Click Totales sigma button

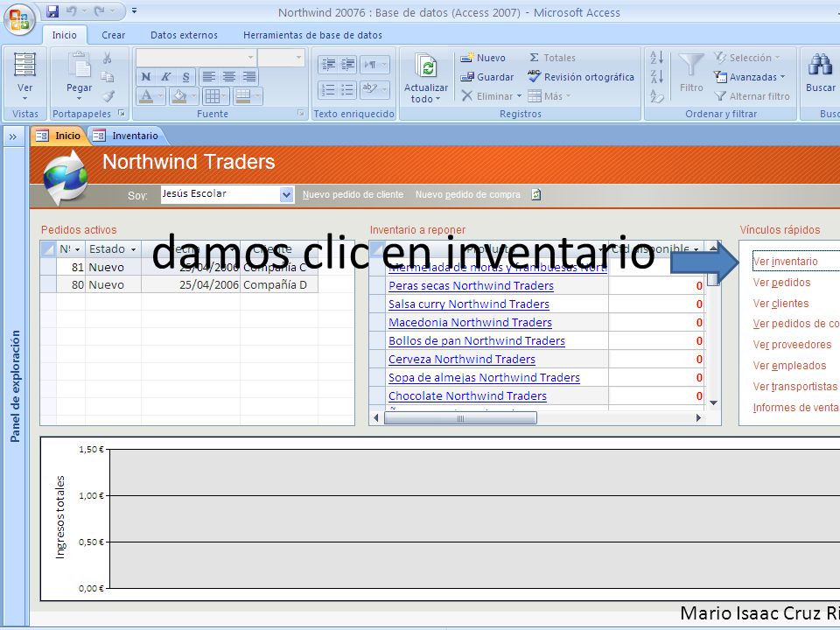pyautogui.click(x=552, y=58)
